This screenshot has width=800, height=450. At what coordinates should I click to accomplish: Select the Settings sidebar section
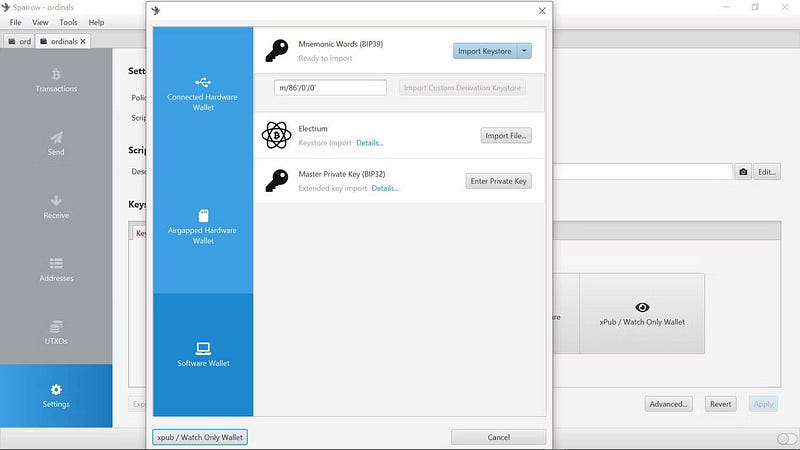56,396
